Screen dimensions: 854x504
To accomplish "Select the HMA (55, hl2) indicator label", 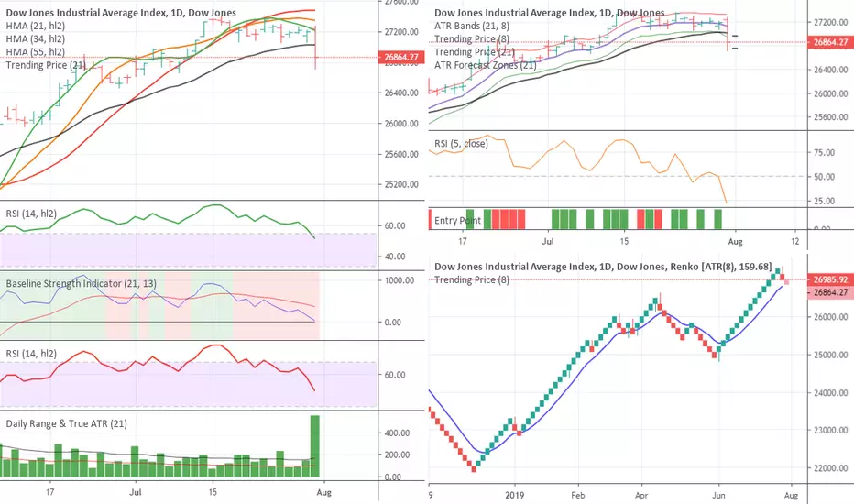I will [36, 51].
